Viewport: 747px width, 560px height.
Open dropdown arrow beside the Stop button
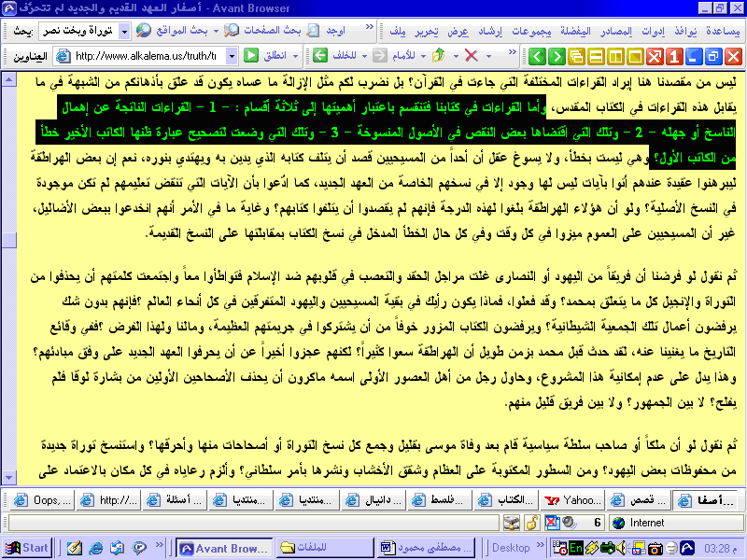click(x=488, y=56)
